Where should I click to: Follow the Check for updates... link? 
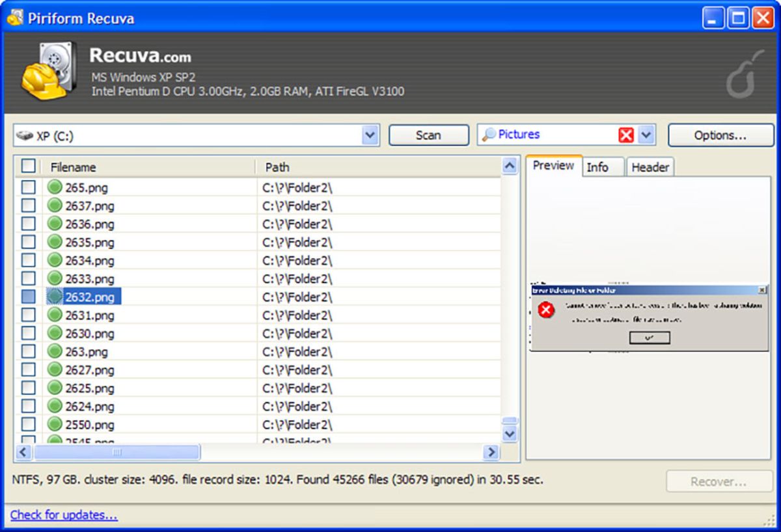pos(64,514)
